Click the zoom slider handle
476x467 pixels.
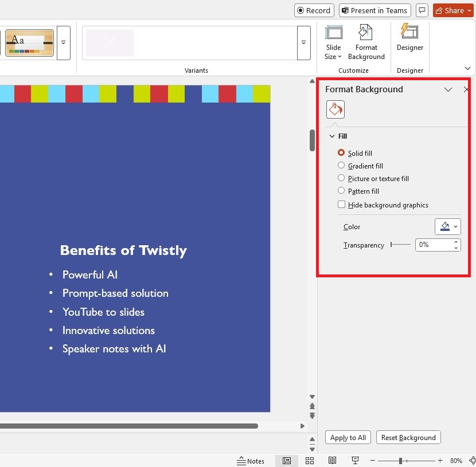click(x=401, y=461)
